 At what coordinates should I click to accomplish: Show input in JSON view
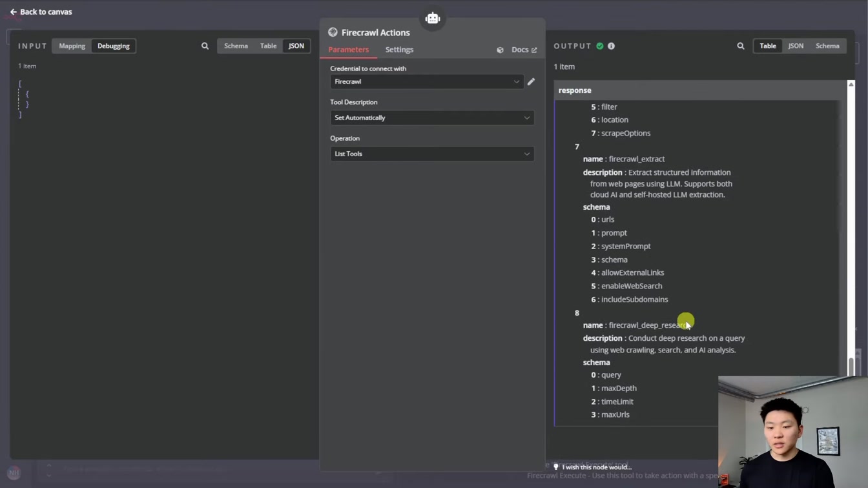296,46
